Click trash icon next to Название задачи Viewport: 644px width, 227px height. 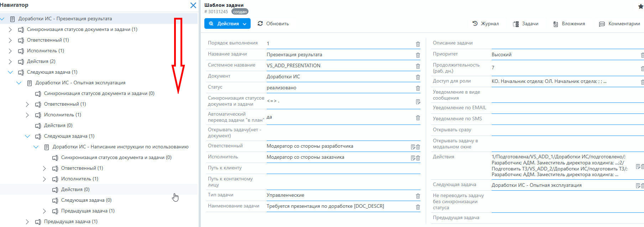(x=418, y=55)
